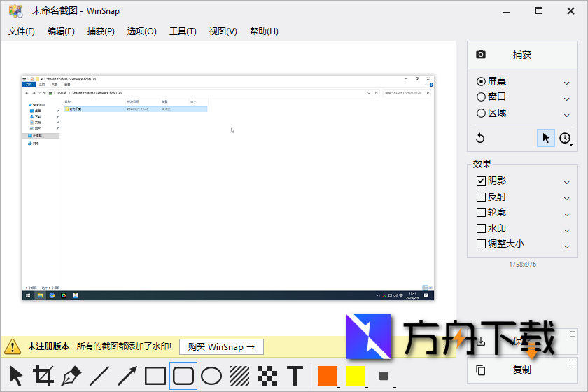Enable the 轮廓 outline effect checkbox
This screenshot has width=588, height=392.
pos(481,213)
